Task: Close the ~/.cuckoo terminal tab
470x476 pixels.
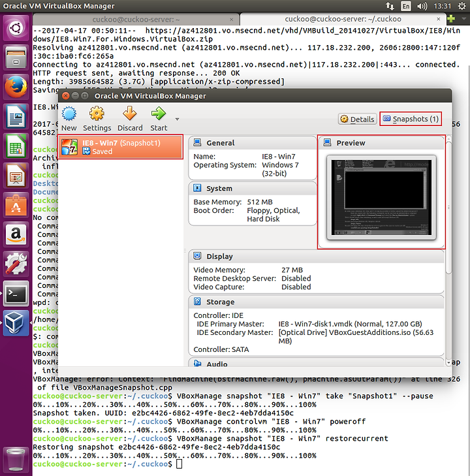Action: pos(439,19)
